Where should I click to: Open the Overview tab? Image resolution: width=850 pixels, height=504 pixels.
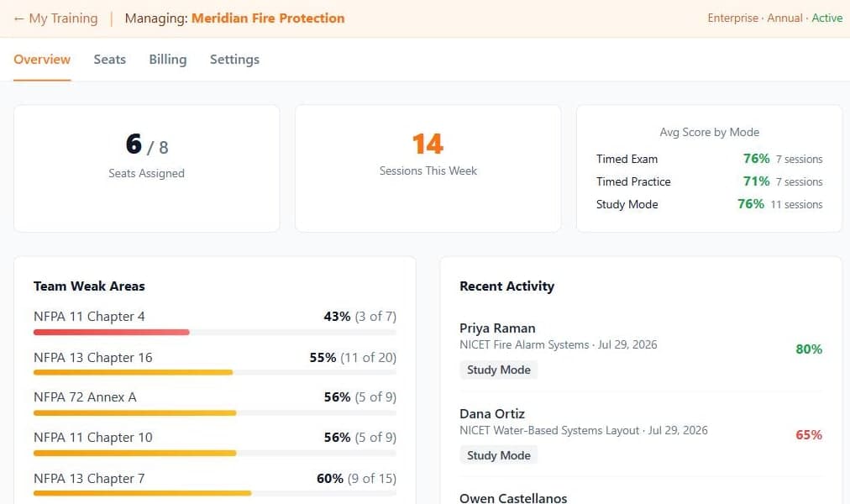click(x=42, y=60)
